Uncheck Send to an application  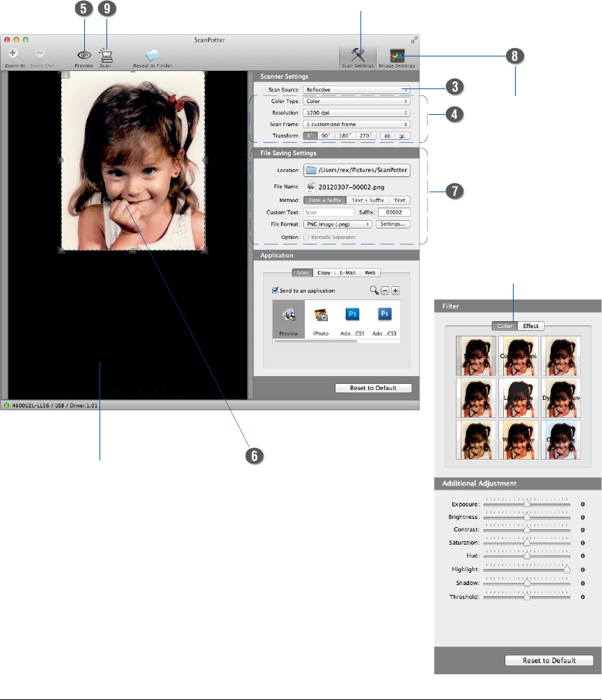point(276,290)
